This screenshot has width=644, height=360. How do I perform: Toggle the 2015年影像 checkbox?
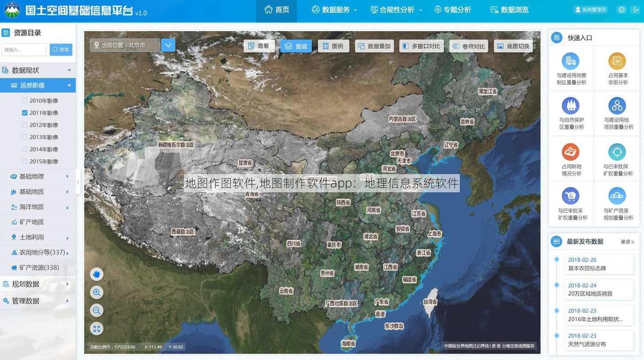click(25, 161)
